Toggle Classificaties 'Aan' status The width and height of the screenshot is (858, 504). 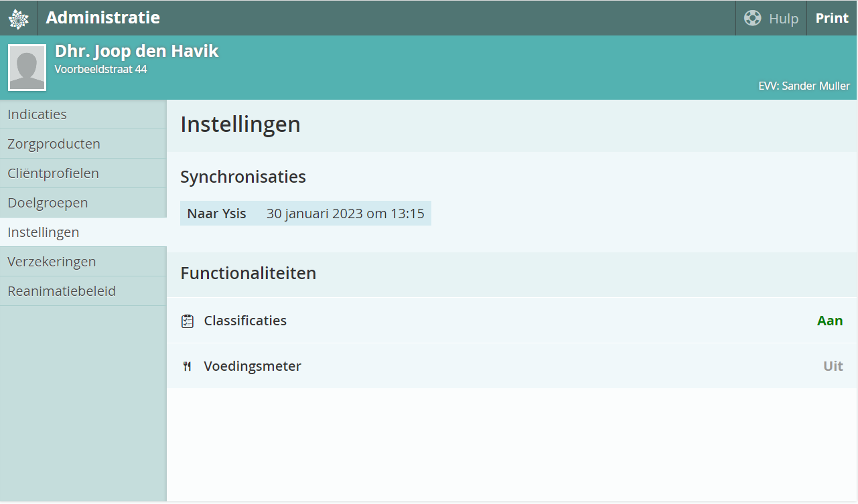click(x=829, y=321)
